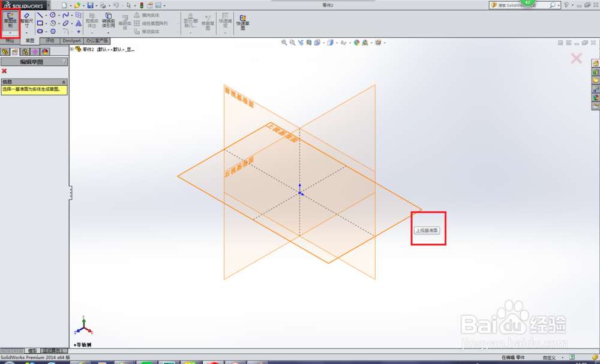Select the Polygon sketch tool

point(53,31)
